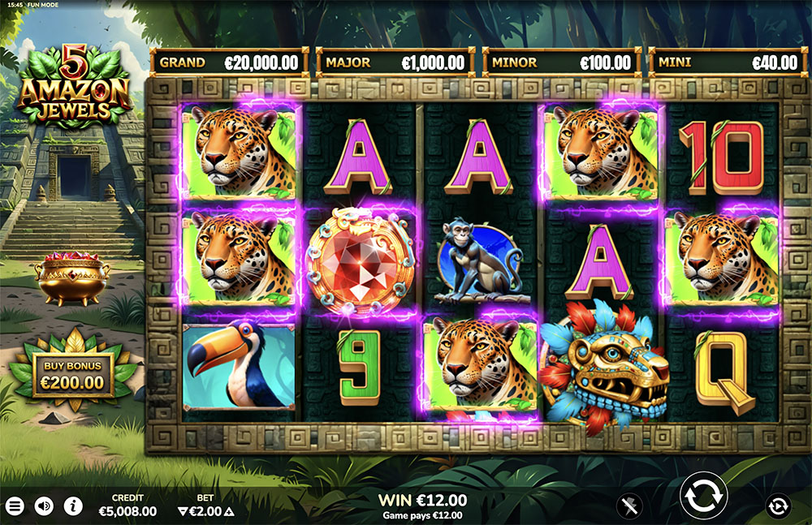Select the red gem scatter symbol
Image resolution: width=812 pixels, height=525 pixels.
click(361, 261)
